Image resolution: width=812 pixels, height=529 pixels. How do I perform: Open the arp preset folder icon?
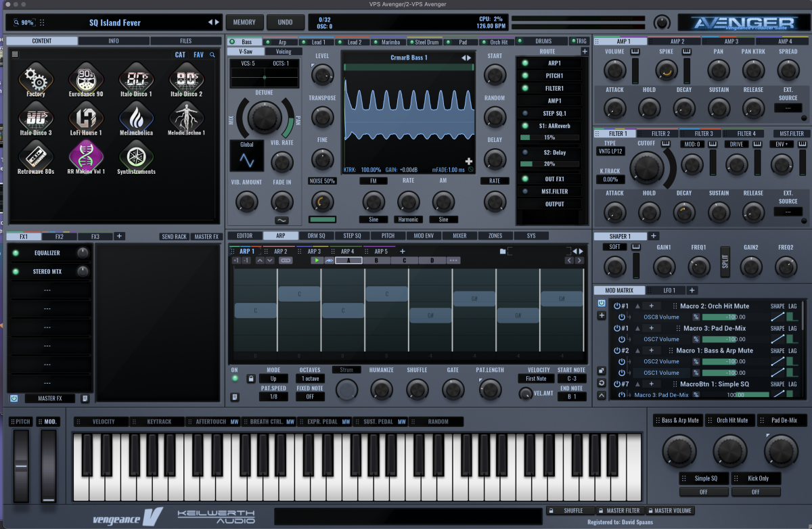point(503,251)
